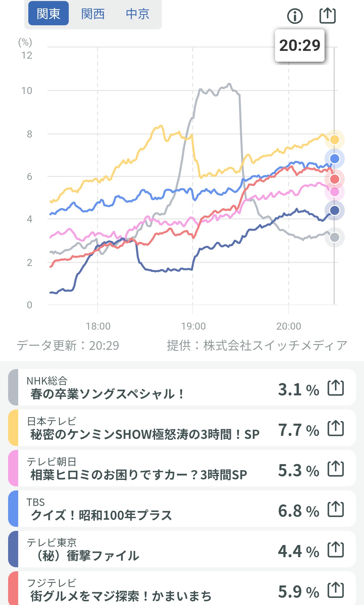Viewport: 364px width, 605px height.
Task: Click the red フジテレビ chart endpoint dot
Action: pyautogui.click(x=334, y=179)
